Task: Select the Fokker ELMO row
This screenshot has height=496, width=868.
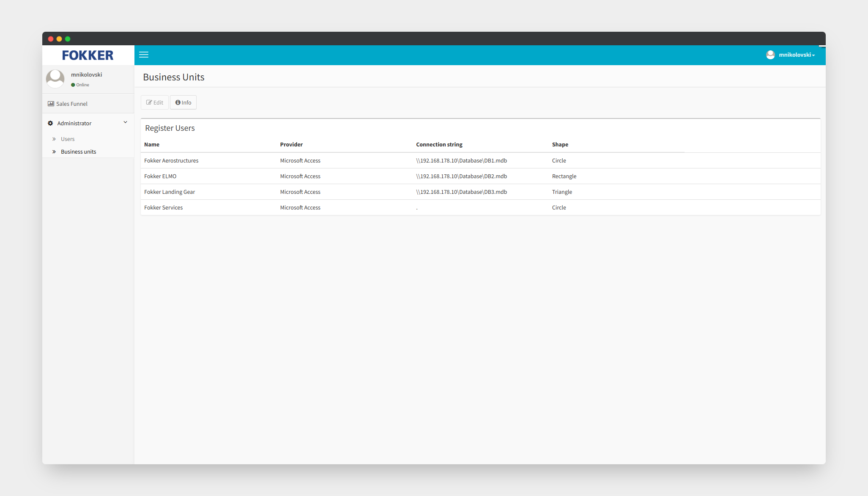Action: (x=160, y=176)
